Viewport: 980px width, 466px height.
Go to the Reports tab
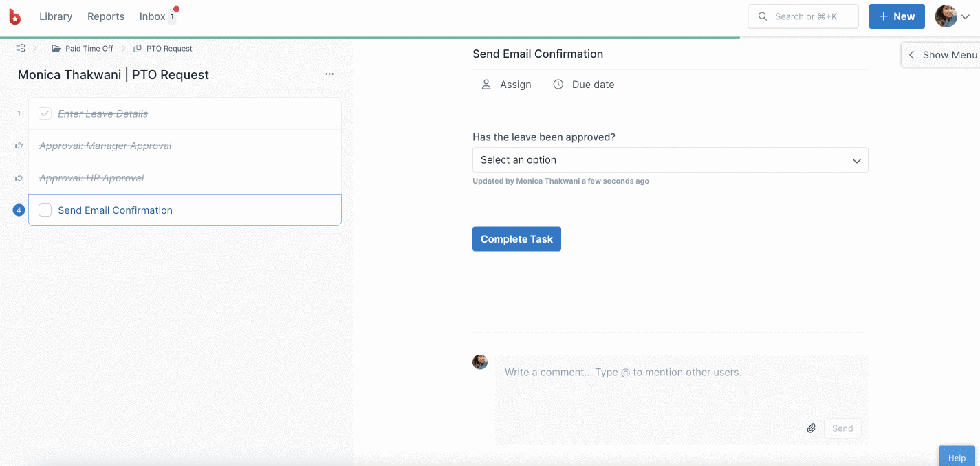106,16
